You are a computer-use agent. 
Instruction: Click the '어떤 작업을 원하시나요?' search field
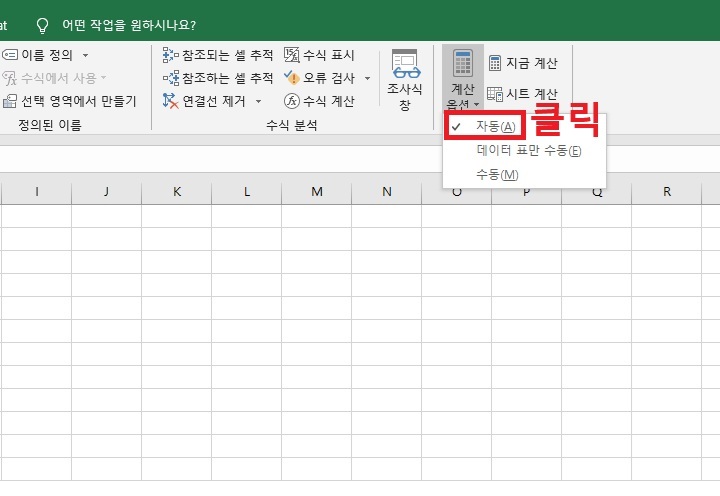click(129, 25)
